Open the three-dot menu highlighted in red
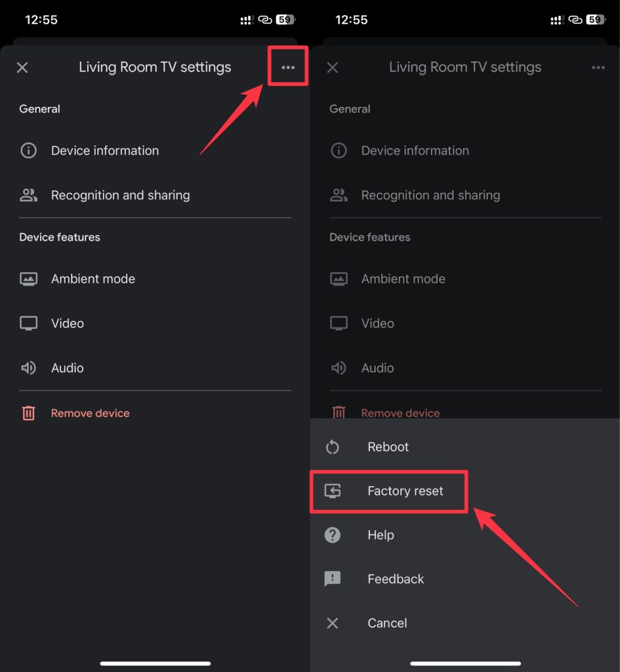The image size is (620, 672). 288,68
